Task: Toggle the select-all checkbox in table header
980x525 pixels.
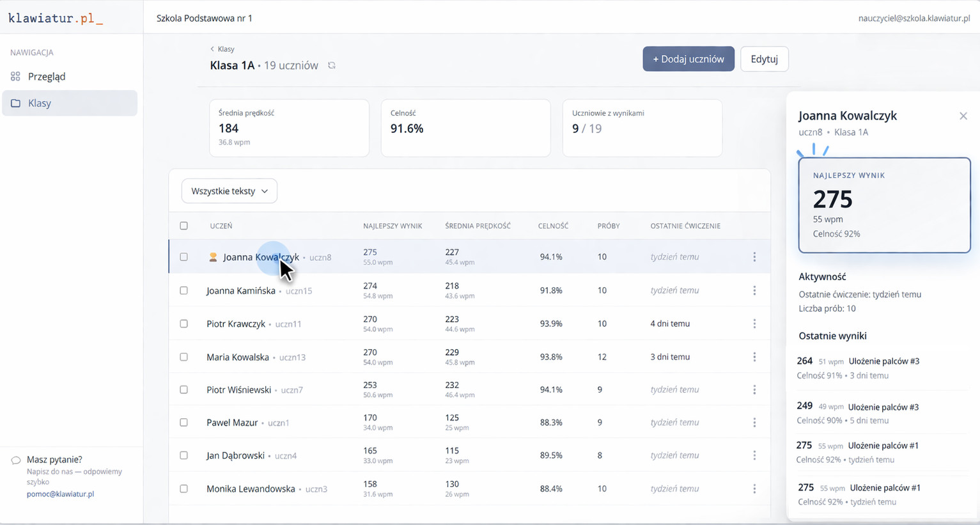Action: pyautogui.click(x=183, y=226)
